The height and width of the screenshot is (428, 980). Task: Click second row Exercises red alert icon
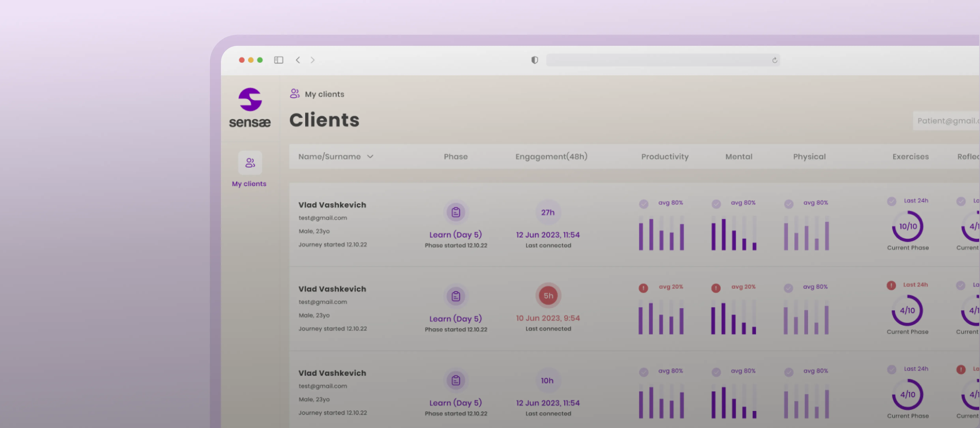click(x=891, y=285)
